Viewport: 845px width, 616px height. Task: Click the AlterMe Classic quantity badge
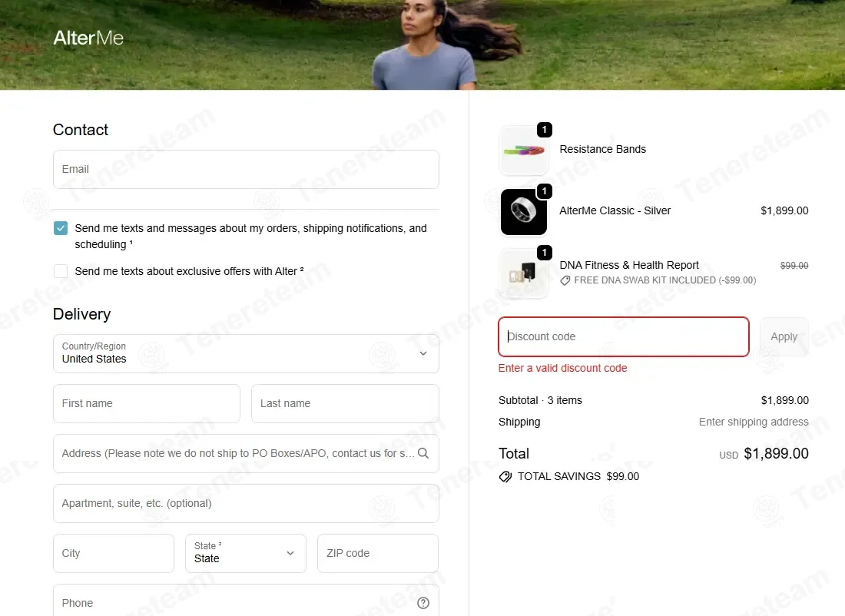point(545,190)
